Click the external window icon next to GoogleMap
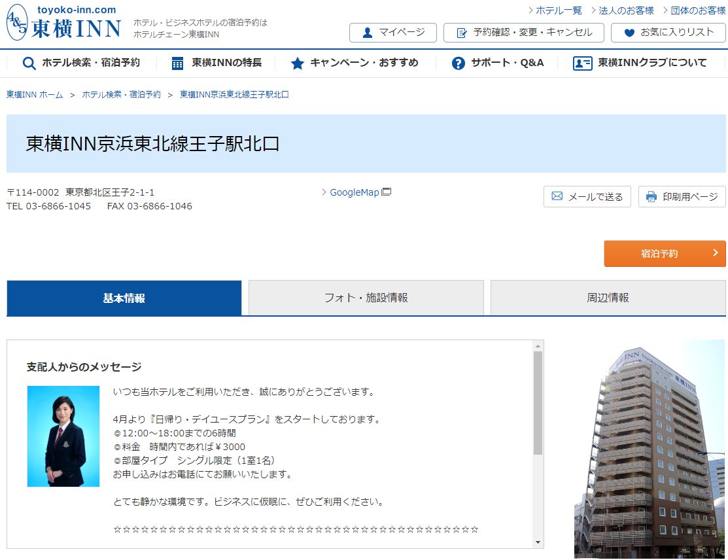Screen dimensions: 728x560 387,192
